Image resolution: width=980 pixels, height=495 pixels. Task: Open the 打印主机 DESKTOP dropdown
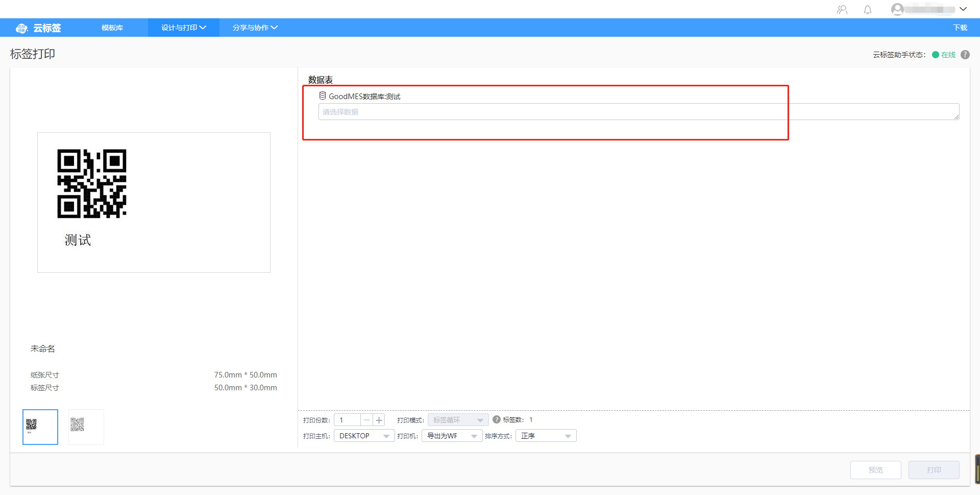(x=364, y=436)
